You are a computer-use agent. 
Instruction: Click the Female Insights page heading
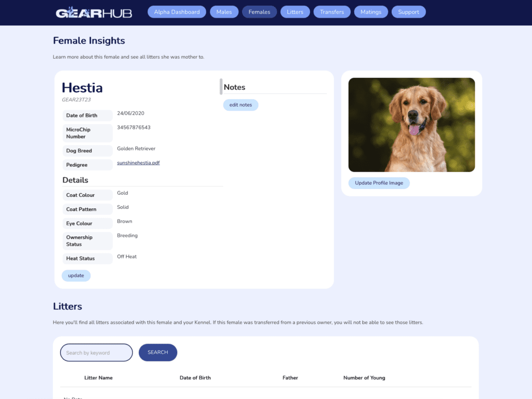coord(89,41)
